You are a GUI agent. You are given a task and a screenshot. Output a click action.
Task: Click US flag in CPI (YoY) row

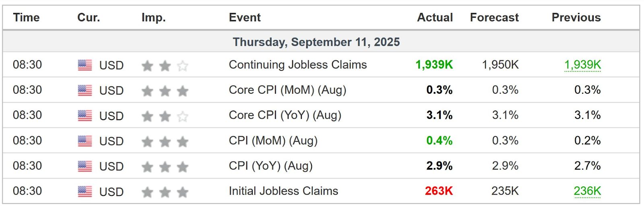(x=85, y=166)
